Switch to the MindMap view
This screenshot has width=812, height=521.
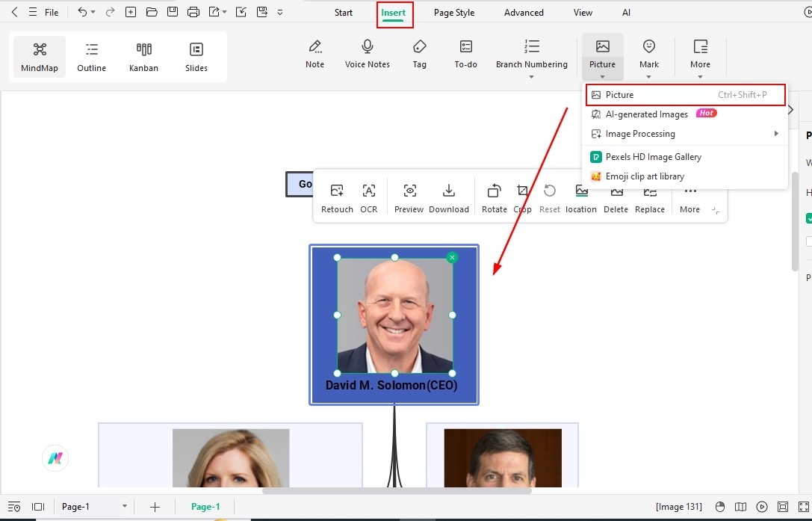pos(39,56)
